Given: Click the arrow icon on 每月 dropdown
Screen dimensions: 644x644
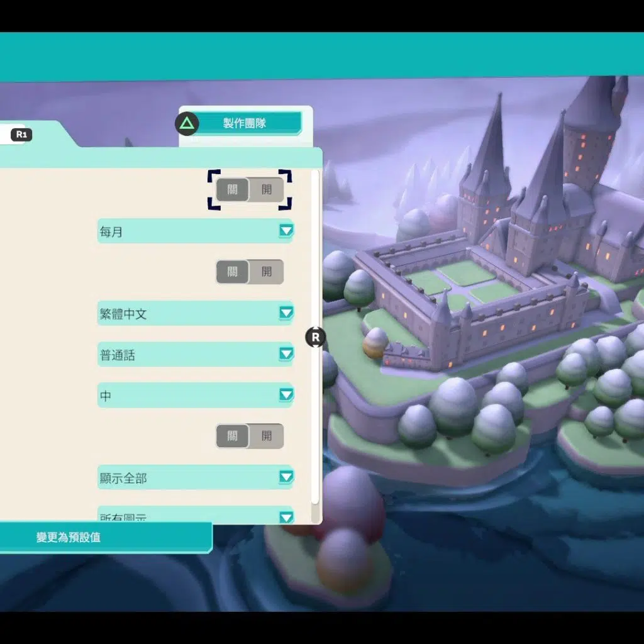Looking at the screenshot, I should coord(286,231).
